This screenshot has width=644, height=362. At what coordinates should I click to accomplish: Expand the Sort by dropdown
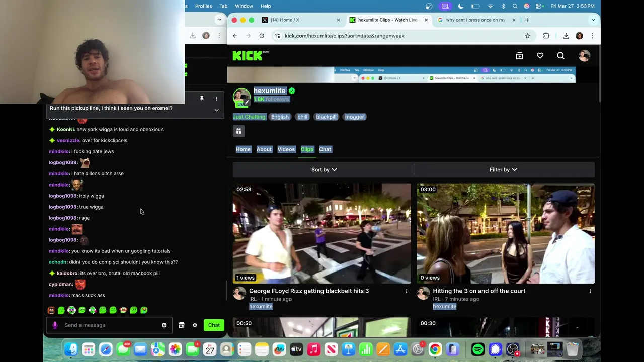click(324, 170)
